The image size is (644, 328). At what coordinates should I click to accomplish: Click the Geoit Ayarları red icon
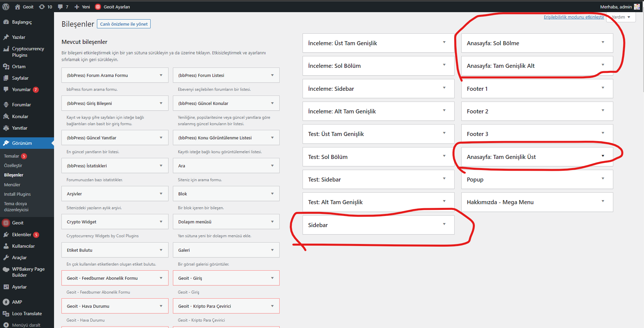[98, 7]
